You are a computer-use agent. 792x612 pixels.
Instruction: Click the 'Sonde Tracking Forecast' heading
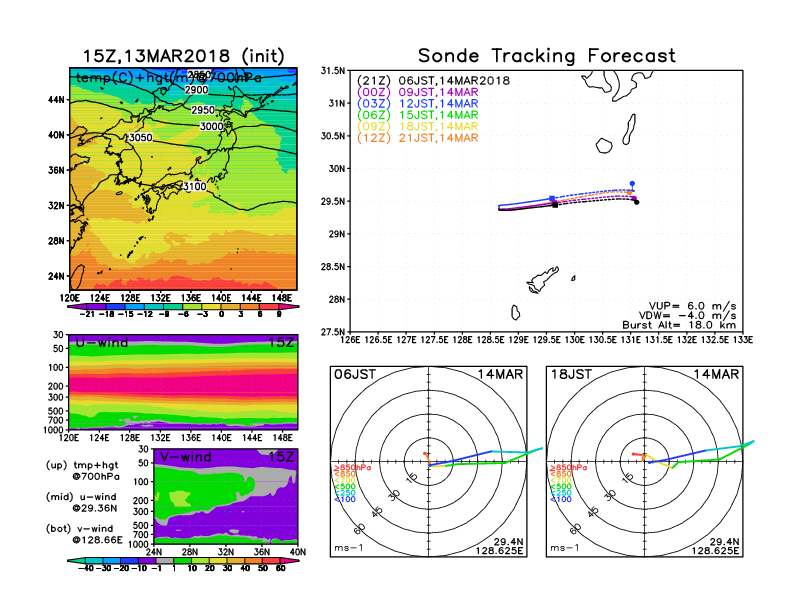(x=547, y=56)
